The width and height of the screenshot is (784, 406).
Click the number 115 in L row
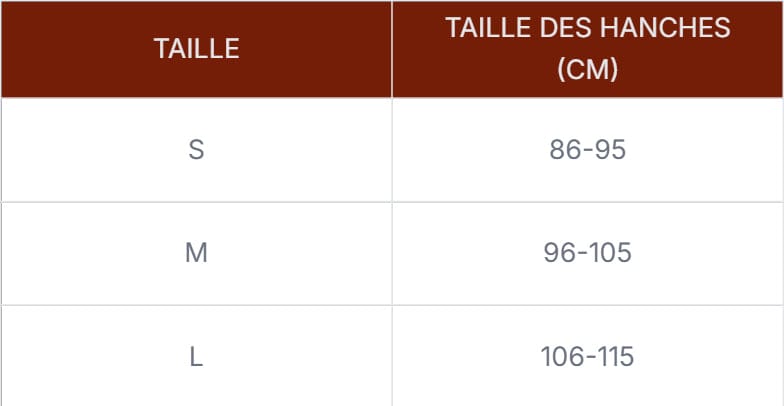(x=618, y=357)
